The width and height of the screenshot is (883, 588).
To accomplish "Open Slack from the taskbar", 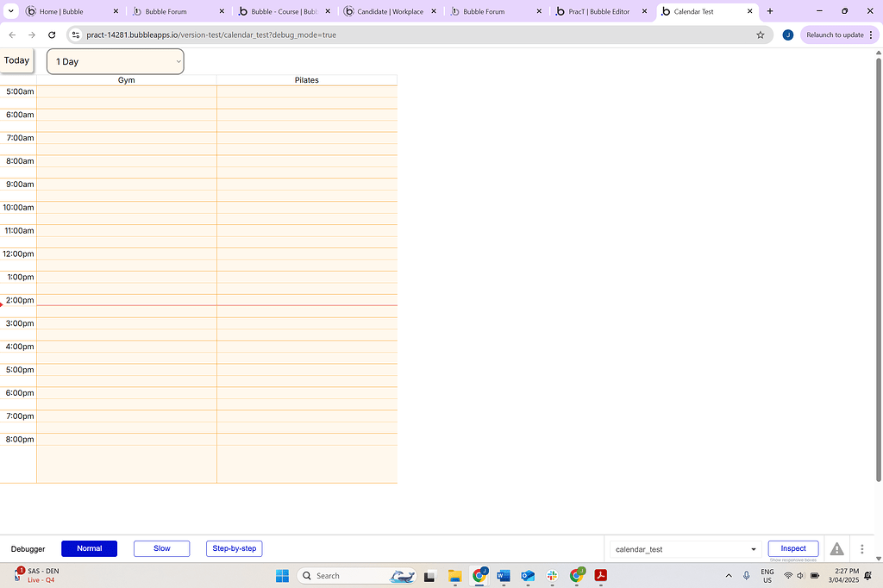I will click(x=552, y=576).
